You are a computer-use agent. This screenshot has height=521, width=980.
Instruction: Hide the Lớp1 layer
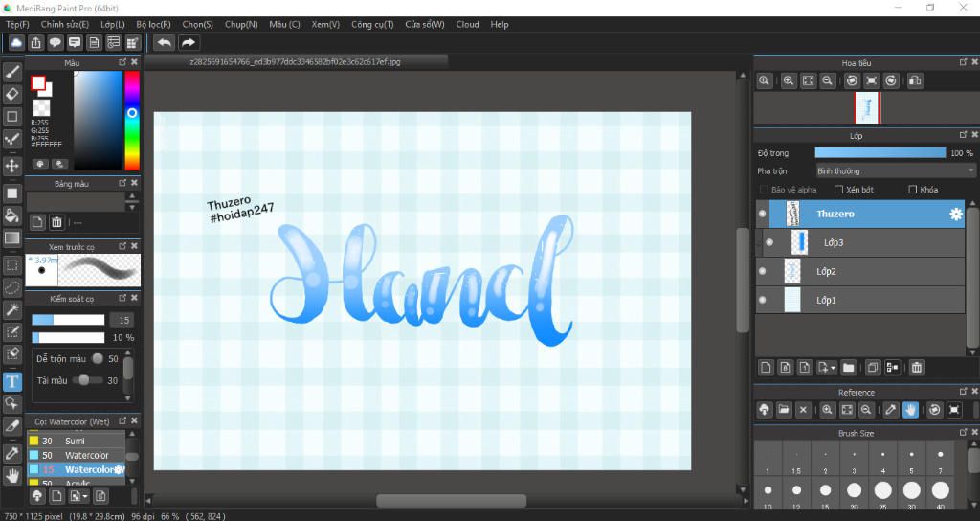pyautogui.click(x=763, y=300)
